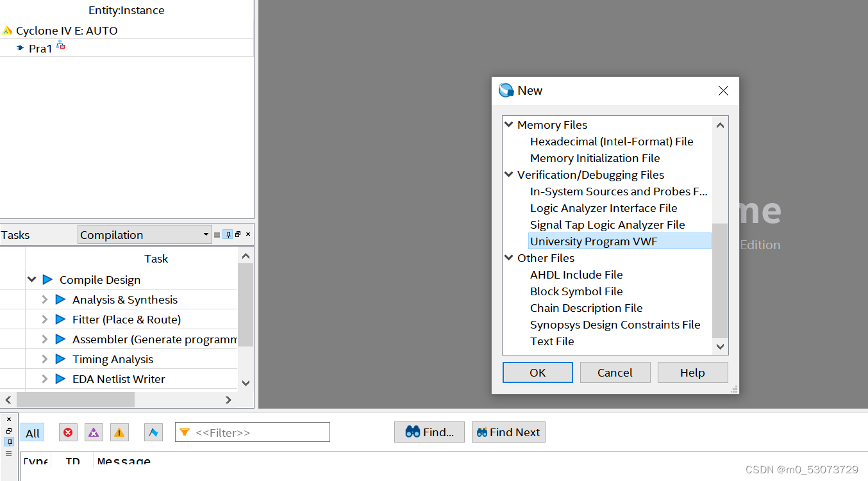Open the Compilation dropdown in Tasks
The width and height of the screenshot is (868, 481).
click(x=145, y=234)
